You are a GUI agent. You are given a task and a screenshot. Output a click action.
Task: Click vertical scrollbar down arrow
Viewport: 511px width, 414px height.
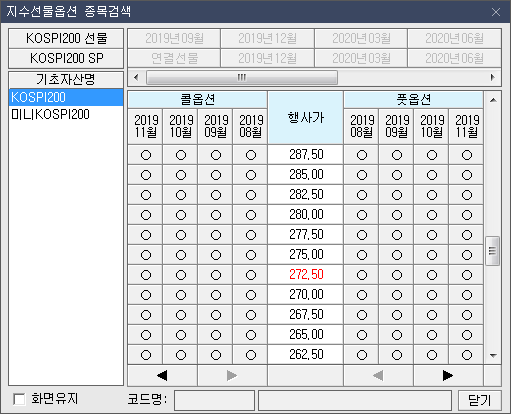(x=493, y=356)
